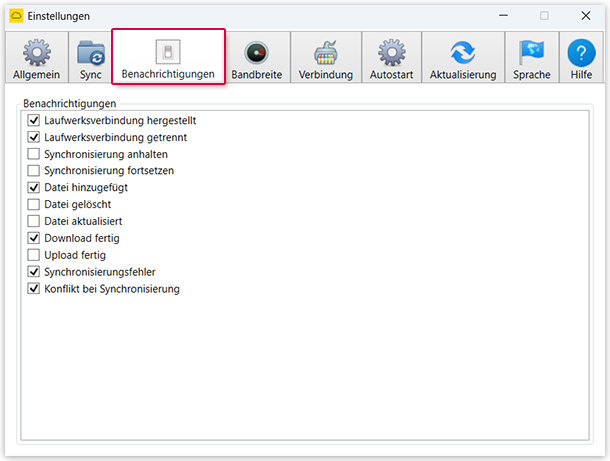Open the Autostart gear icon
This screenshot has width=610, height=461.
pyautogui.click(x=391, y=52)
